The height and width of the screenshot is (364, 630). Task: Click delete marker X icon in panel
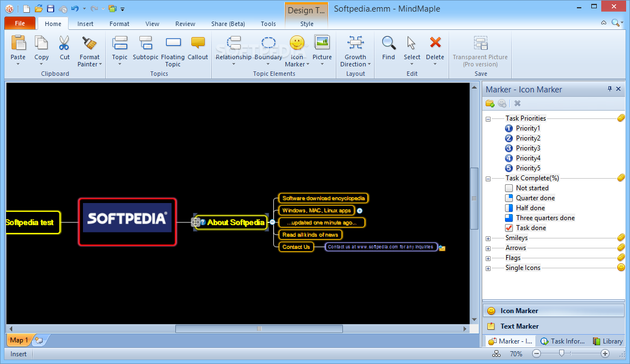(518, 103)
